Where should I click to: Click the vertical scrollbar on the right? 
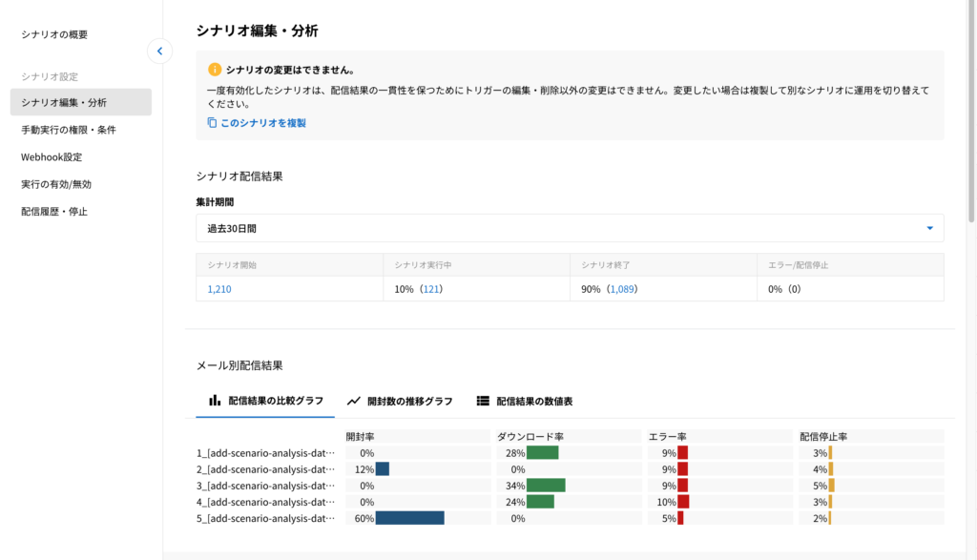pos(971,114)
